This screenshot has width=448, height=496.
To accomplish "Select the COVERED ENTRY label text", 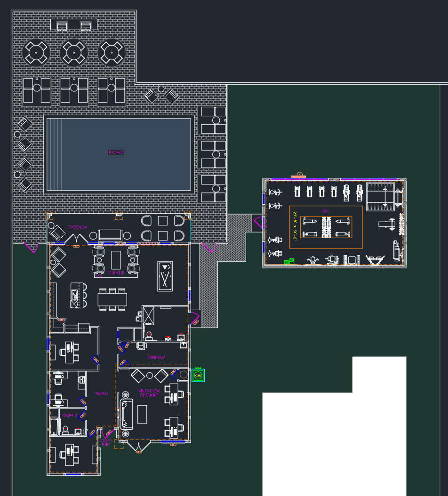I will pyautogui.click(x=105, y=442).
